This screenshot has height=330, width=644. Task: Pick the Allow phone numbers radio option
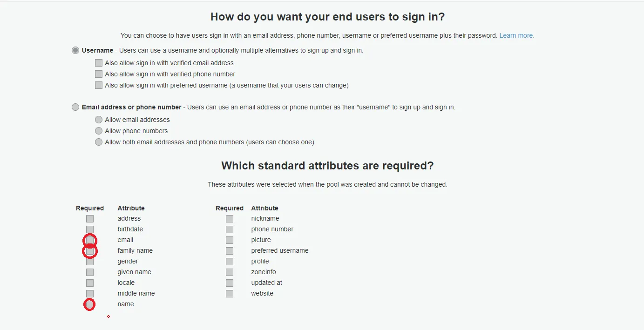tap(99, 131)
